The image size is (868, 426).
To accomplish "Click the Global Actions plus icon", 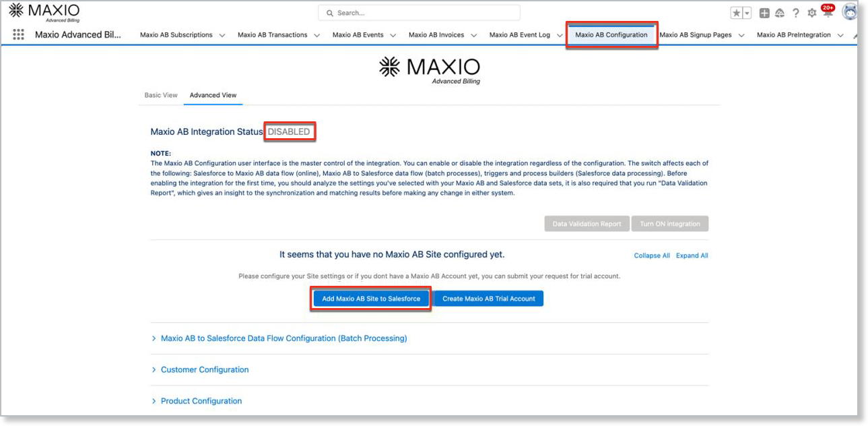I will point(764,13).
